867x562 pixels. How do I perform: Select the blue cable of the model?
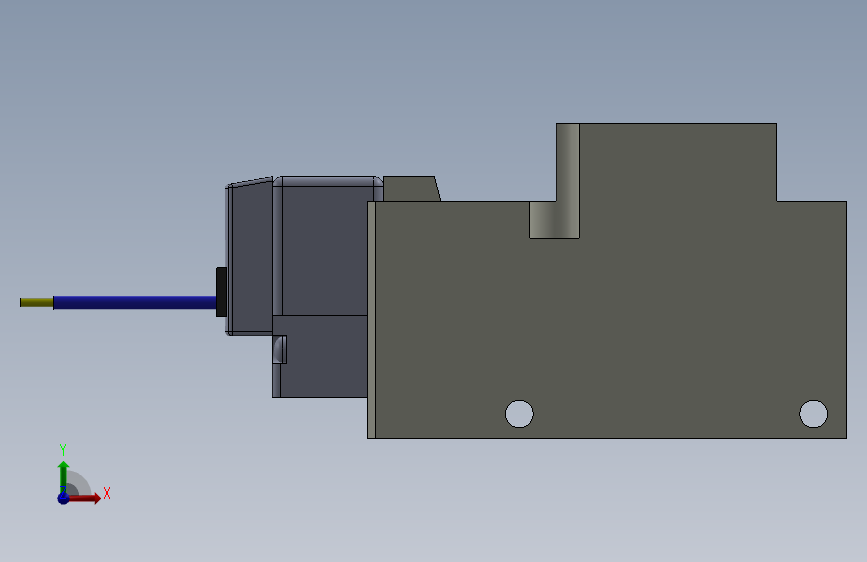(134, 303)
